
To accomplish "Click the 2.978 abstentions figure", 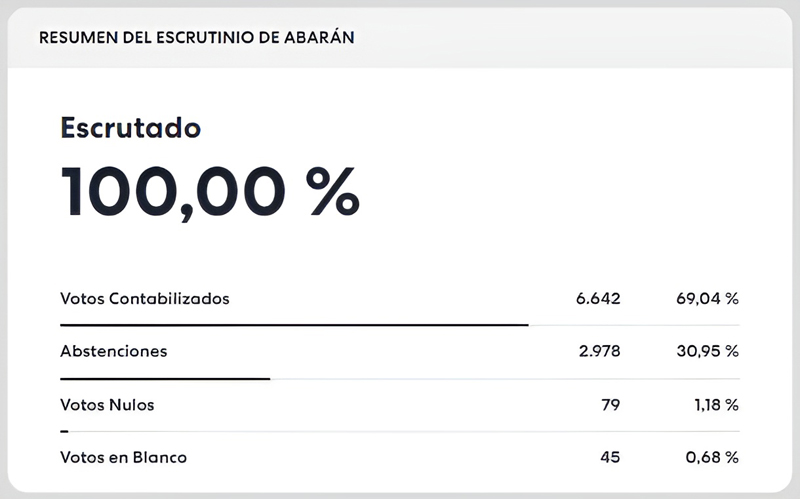I will 598,351.
